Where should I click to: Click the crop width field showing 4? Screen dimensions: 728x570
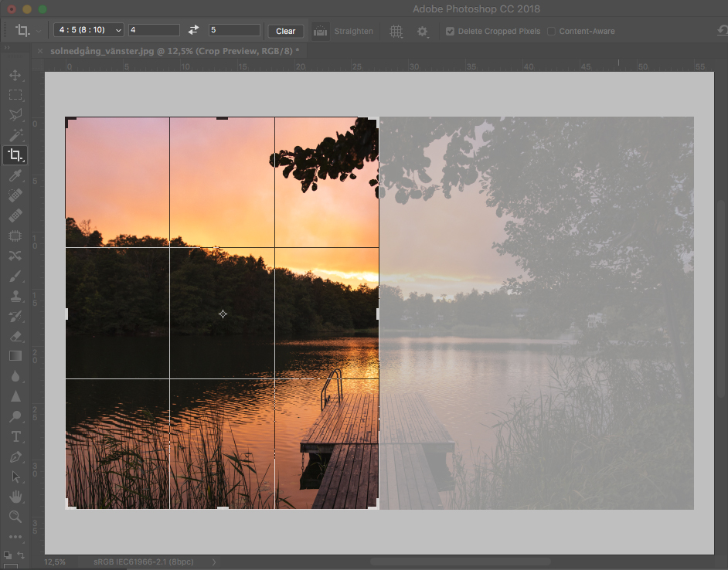click(x=154, y=29)
